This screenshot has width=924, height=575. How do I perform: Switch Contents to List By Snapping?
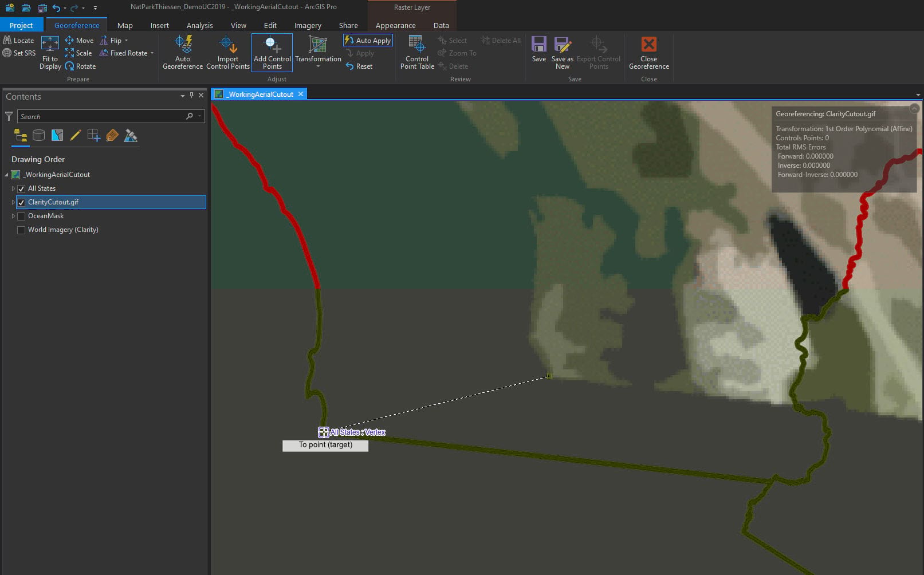coord(93,136)
